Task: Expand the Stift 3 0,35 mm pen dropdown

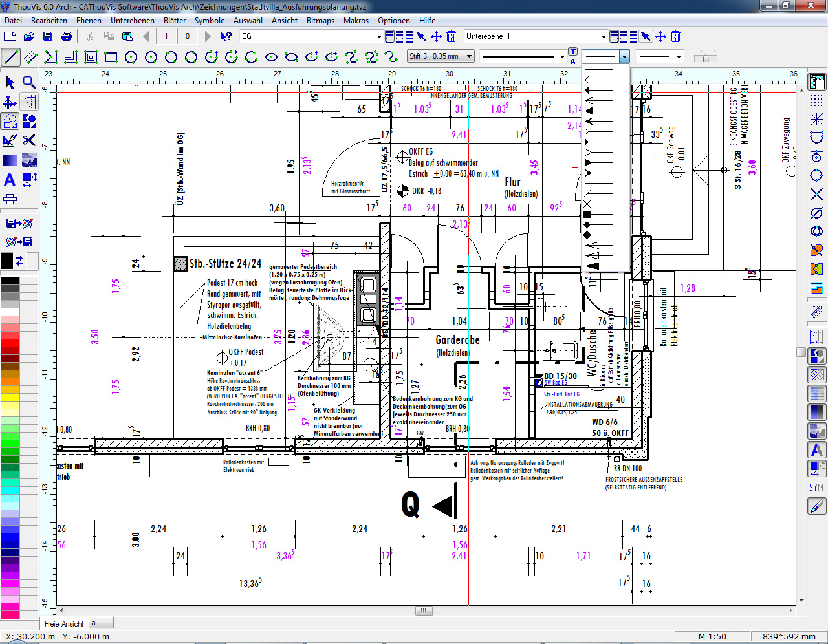Action: 469,56
